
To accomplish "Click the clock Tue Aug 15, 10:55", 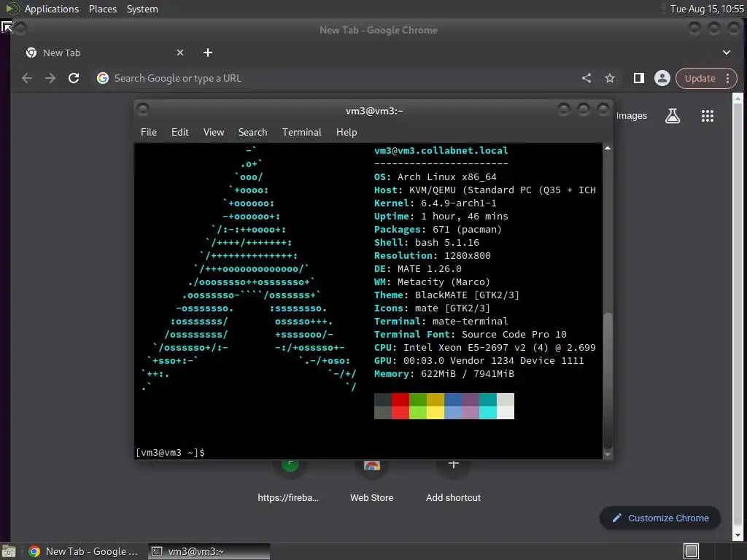I will (707, 9).
